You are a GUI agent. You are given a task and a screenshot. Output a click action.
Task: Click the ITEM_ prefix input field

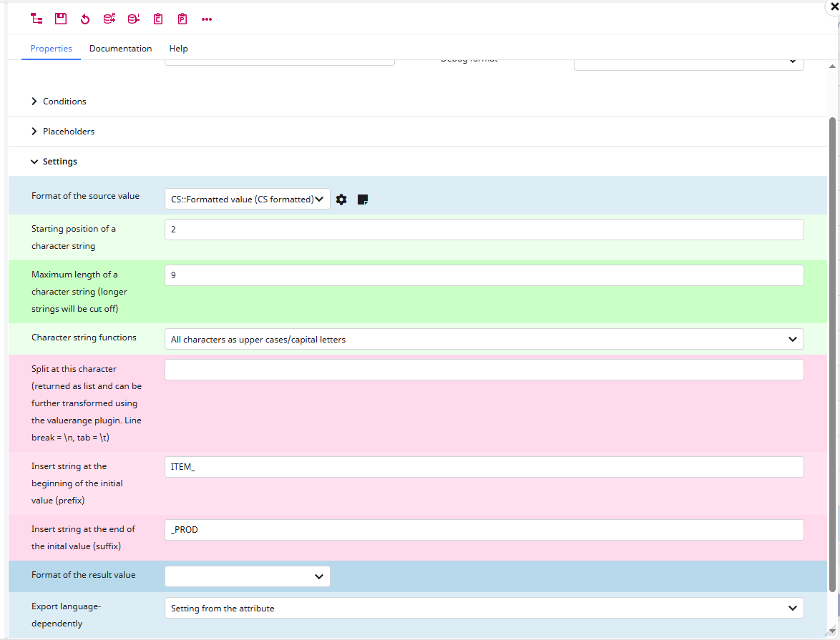point(484,467)
